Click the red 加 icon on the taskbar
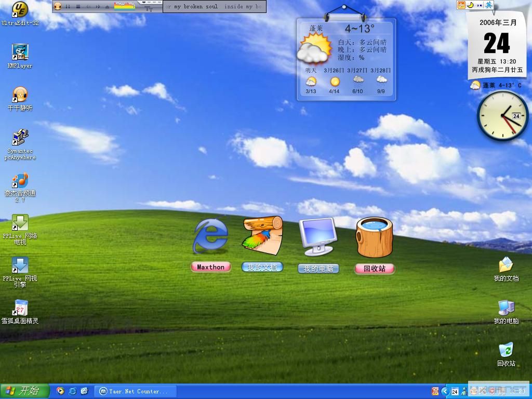532x399 pixels. tap(435, 391)
